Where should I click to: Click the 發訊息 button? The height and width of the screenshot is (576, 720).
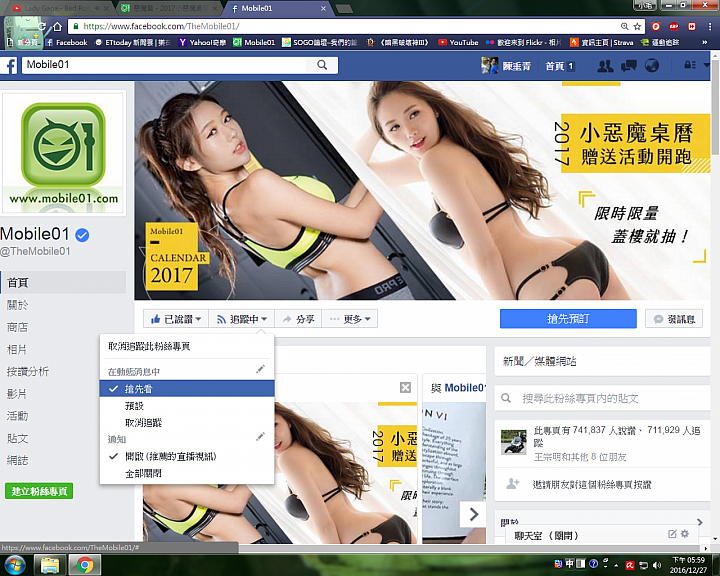tap(674, 319)
